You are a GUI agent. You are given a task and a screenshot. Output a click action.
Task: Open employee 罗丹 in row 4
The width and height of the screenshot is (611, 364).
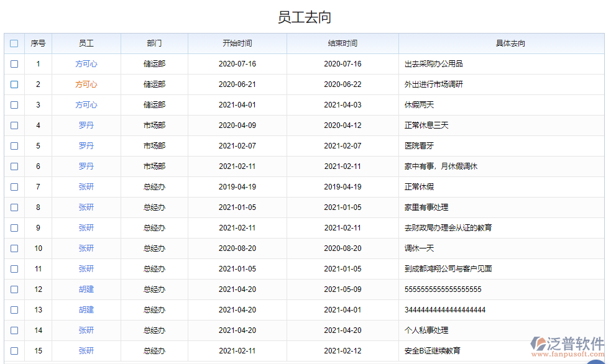tap(86, 125)
